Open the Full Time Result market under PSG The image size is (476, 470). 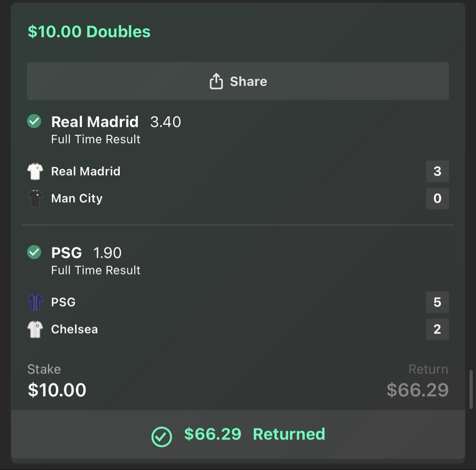pos(95,270)
